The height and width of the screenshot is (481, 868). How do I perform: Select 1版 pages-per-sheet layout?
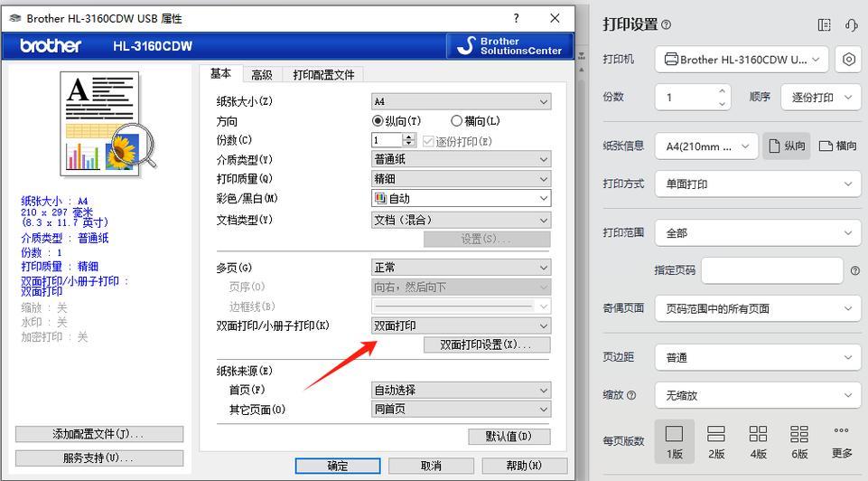tap(674, 441)
